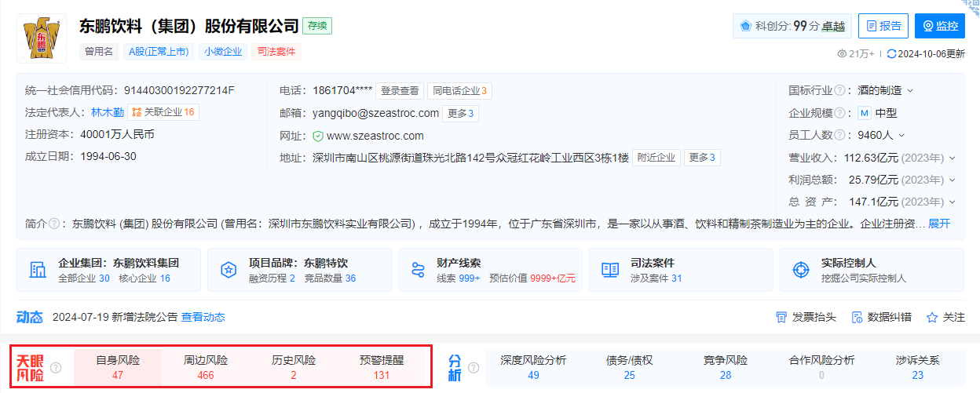Expand the 国标行业 酒的制造 dropdown

910,91
